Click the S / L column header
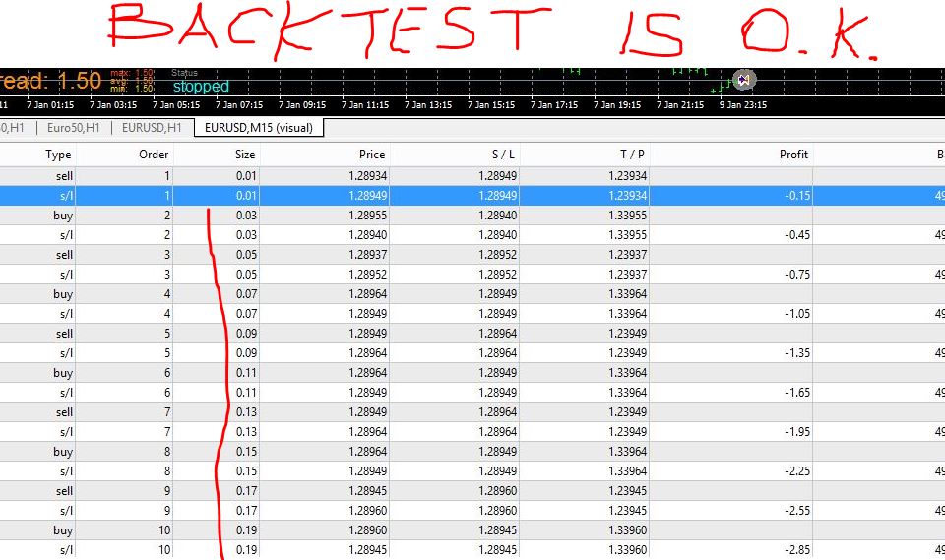The height and width of the screenshot is (560, 945). click(503, 155)
